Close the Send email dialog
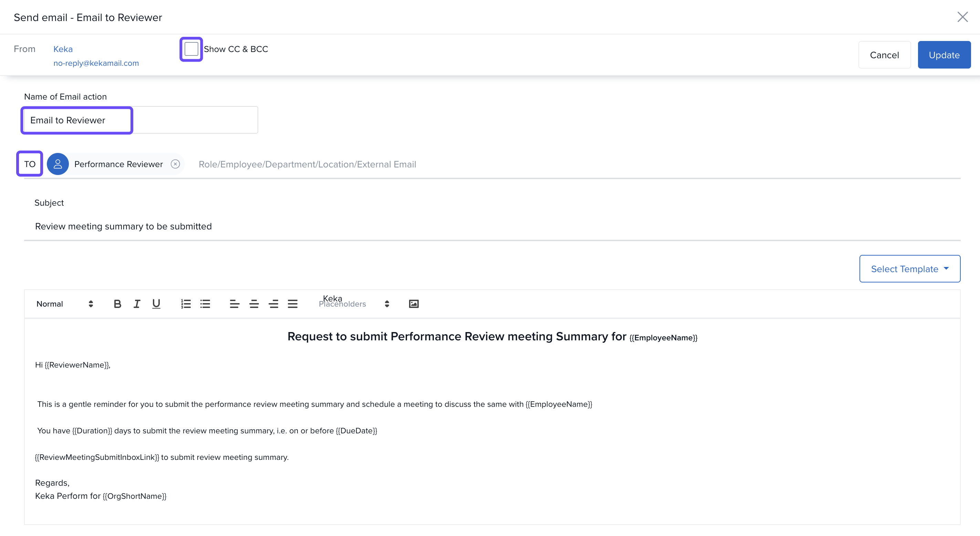Image resolution: width=980 pixels, height=536 pixels. pyautogui.click(x=962, y=17)
